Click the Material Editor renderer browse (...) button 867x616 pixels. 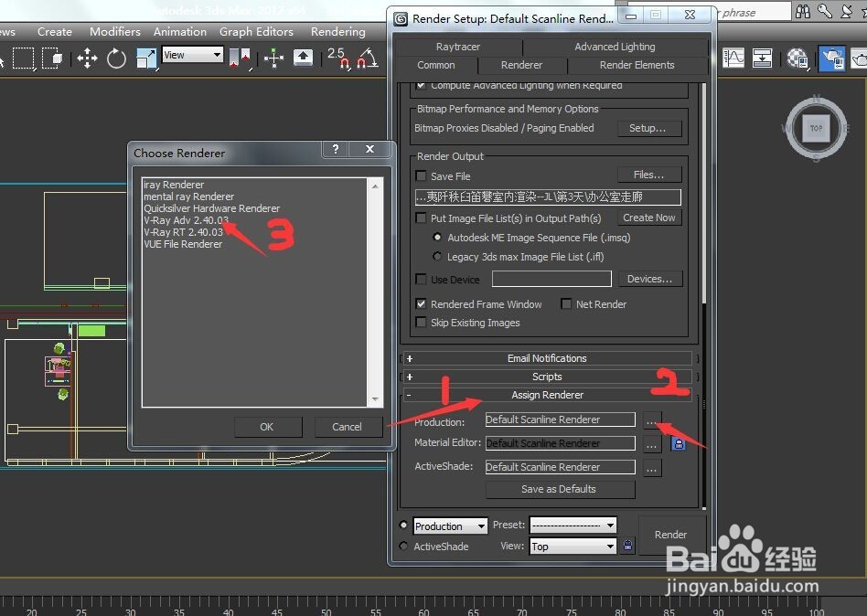pyautogui.click(x=652, y=444)
